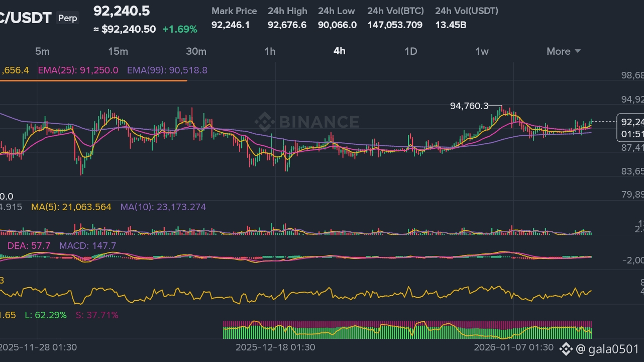Switch chart to the 30m interval
644x362 pixels.
pyautogui.click(x=196, y=51)
